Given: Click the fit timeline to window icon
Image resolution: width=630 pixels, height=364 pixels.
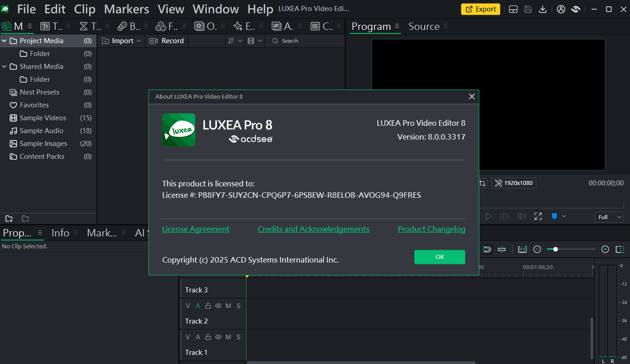Looking at the screenshot, I should coord(522,249).
